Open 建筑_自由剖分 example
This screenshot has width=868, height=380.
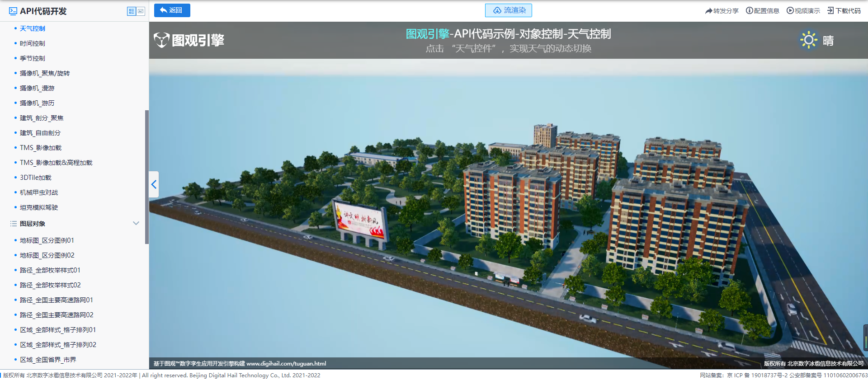coord(40,133)
